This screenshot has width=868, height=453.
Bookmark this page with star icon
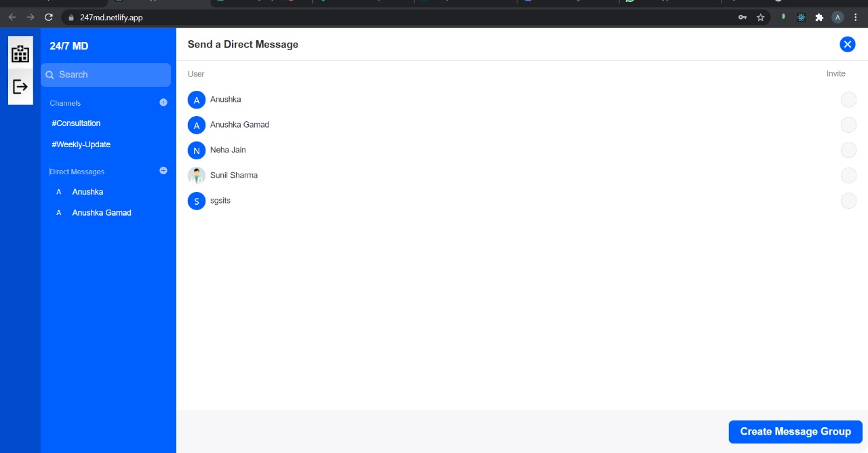(761, 18)
